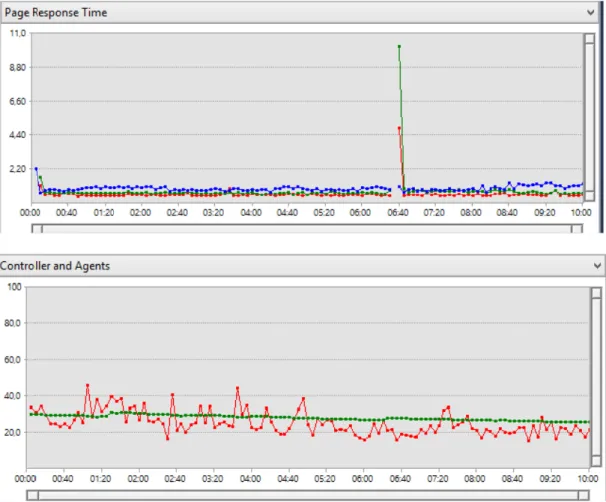Click the 10:00 time label under Controller and Agents

(588, 479)
